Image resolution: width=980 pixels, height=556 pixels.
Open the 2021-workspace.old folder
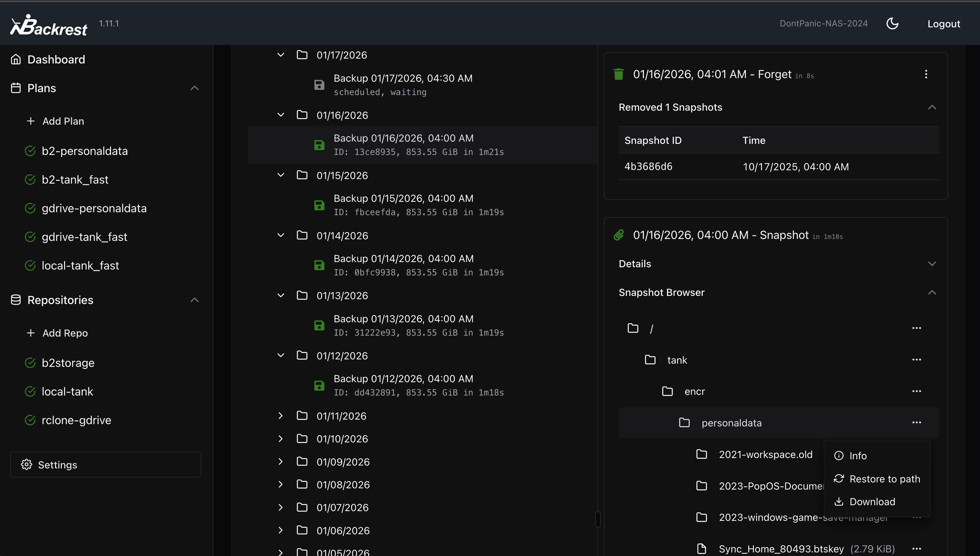(x=765, y=454)
